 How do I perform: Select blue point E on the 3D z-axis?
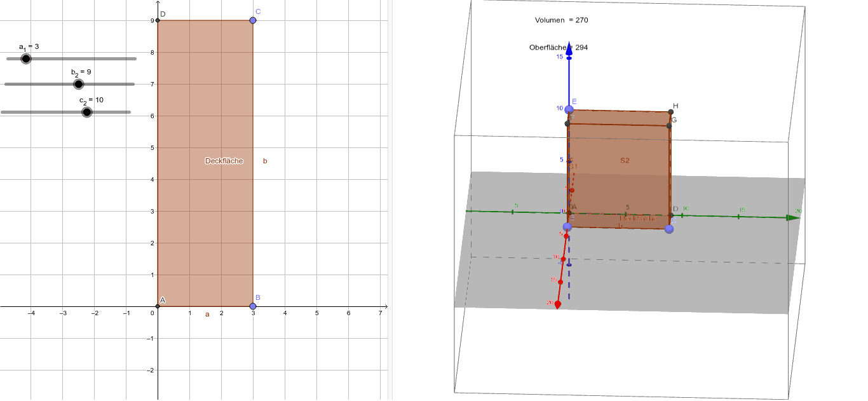(x=569, y=109)
